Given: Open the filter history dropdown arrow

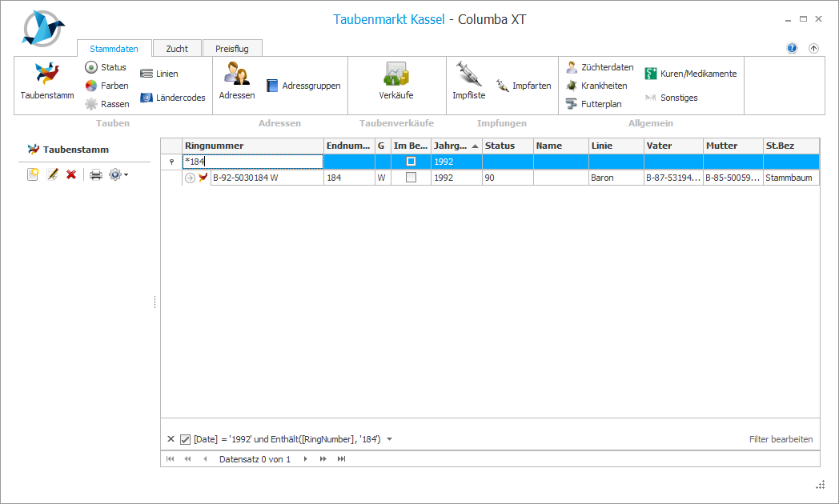Looking at the screenshot, I should pyautogui.click(x=389, y=439).
